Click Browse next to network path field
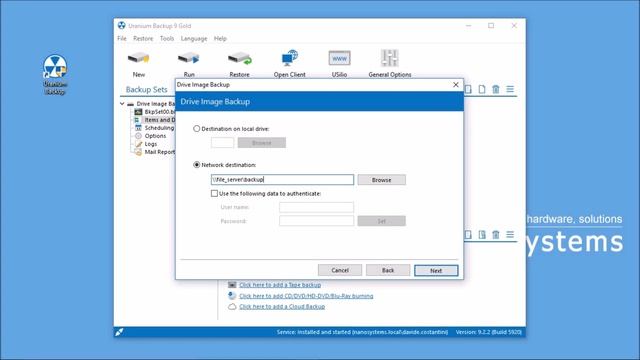The width and height of the screenshot is (640, 360). (x=382, y=180)
